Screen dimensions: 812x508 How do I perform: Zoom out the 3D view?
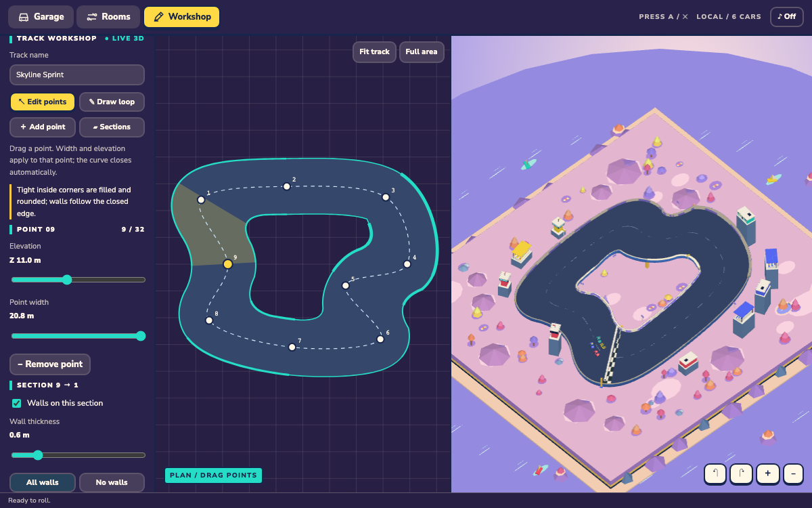click(793, 473)
